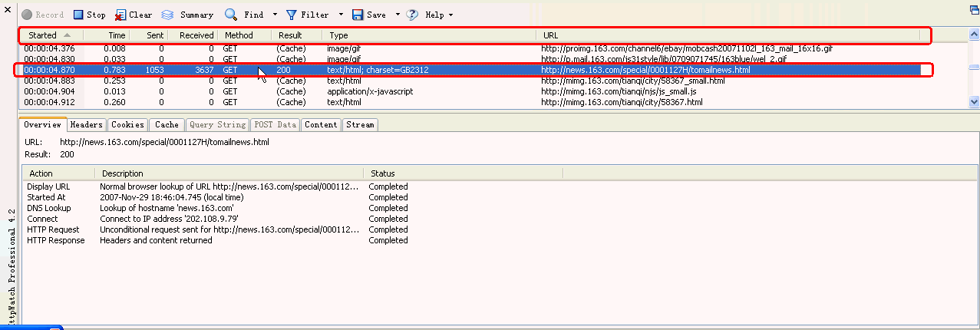The image size is (980, 330).
Task: Click the 1053 sent bytes cell
Action: (154, 70)
